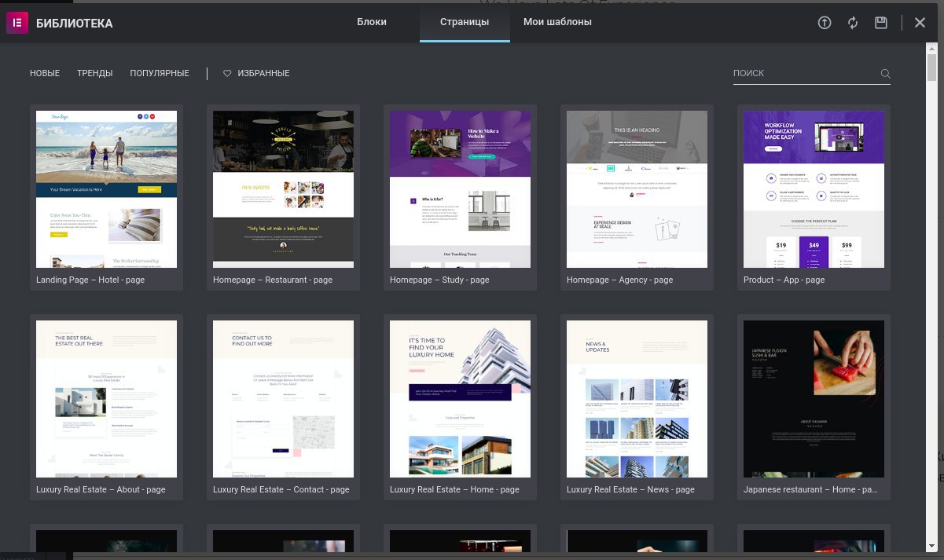Click the Japanese restaurant – Home caption
Viewport: 944px width, 560px height.
810,489
